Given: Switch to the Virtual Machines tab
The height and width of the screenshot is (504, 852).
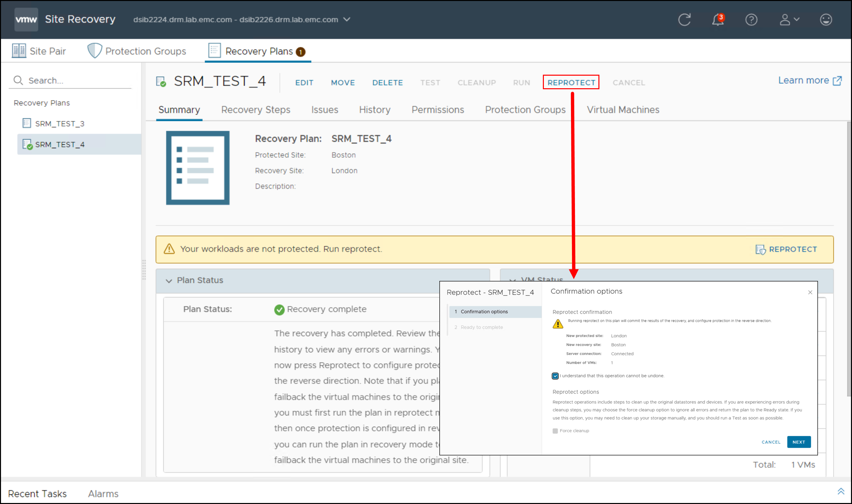Looking at the screenshot, I should (623, 110).
